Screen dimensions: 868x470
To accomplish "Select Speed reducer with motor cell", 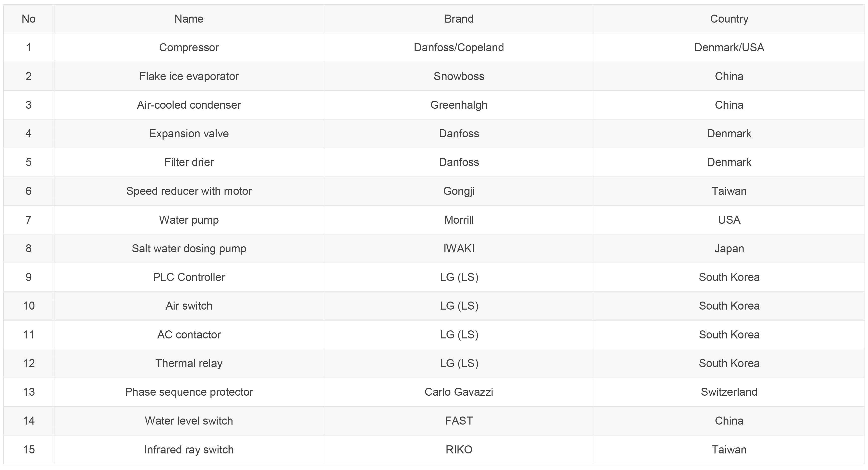I will click(189, 191).
